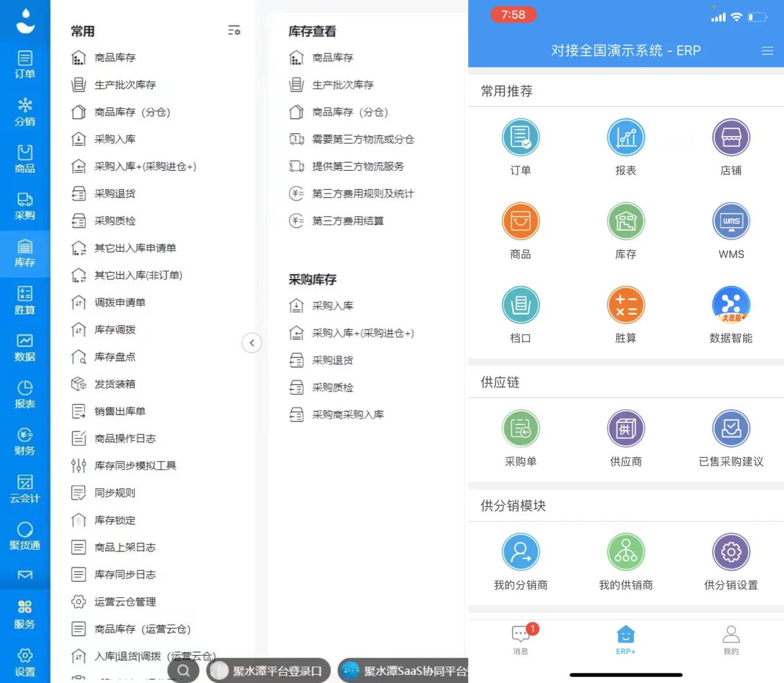Open the 店铺 icon
This screenshot has width=784, height=683.
click(x=731, y=137)
